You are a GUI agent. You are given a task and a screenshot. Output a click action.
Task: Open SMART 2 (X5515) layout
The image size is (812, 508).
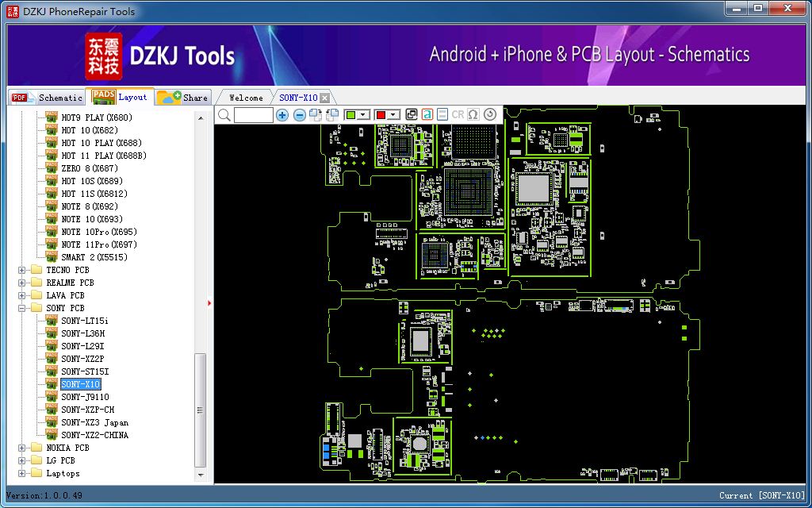click(x=94, y=257)
